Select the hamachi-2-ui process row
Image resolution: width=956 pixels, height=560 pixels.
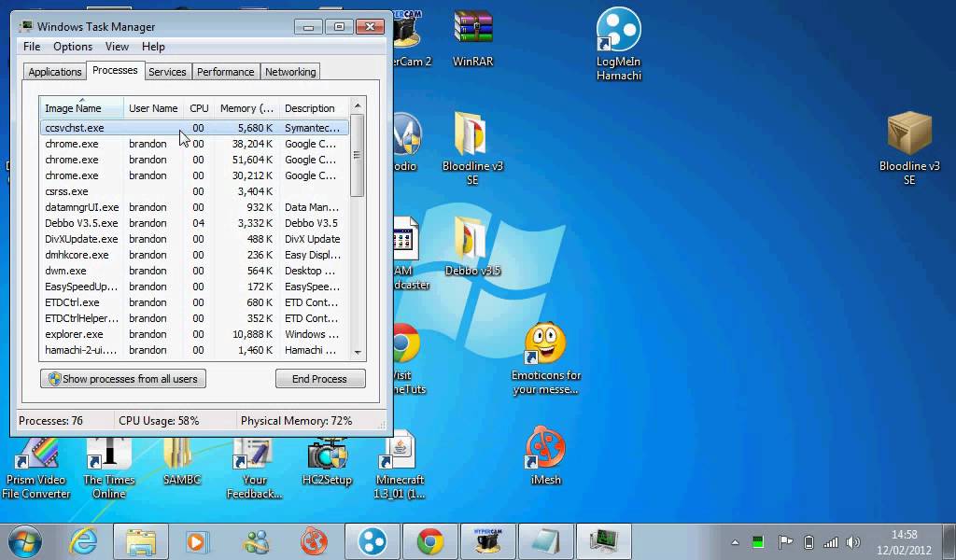coord(194,350)
